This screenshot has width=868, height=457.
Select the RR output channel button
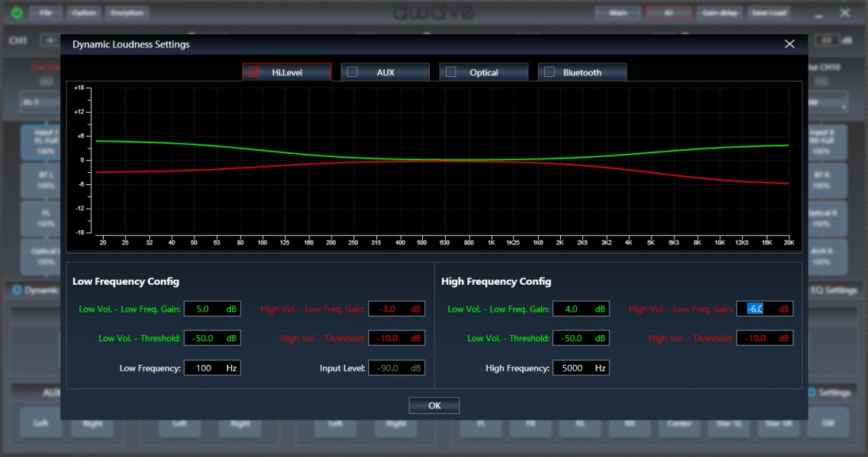tap(629, 423)
